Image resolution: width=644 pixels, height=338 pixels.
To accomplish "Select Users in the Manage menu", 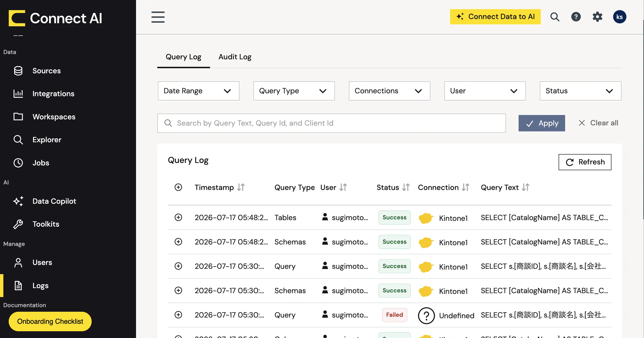I will (x=42, y=262).
